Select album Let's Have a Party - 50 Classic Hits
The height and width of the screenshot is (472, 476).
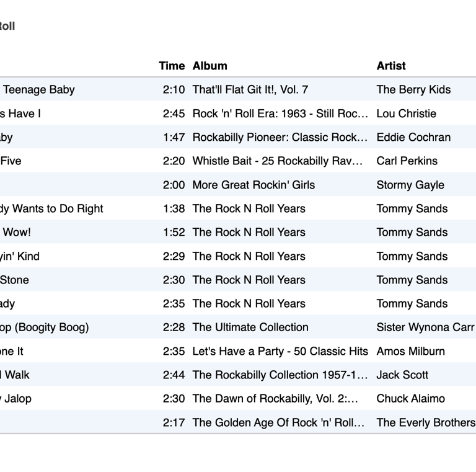click(280, 352)
